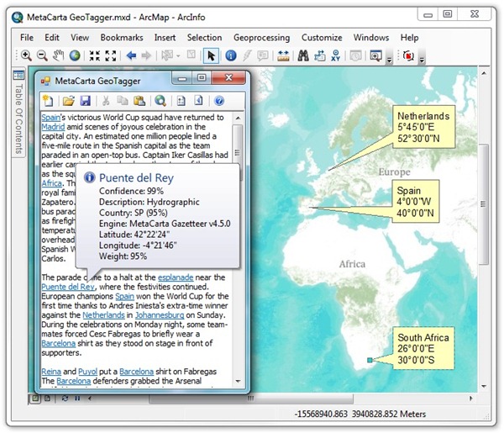Click the GeoTagger help icon
The width and height of the screenshot is (504, 433).
click(219, 101)
